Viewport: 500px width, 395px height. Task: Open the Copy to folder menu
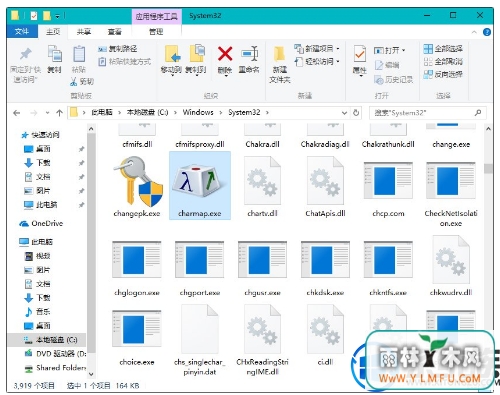pos(196,60)
